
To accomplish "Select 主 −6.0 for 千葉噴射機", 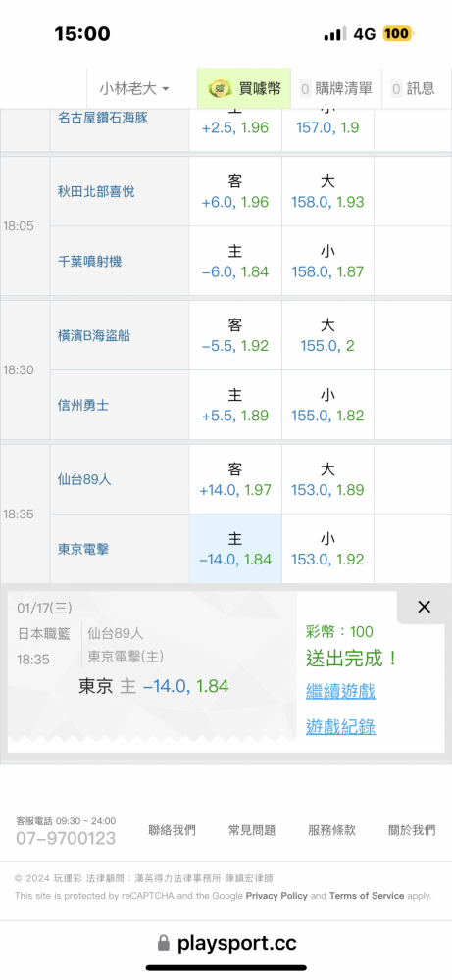I will pyautogui.click(x=235, y=262).
